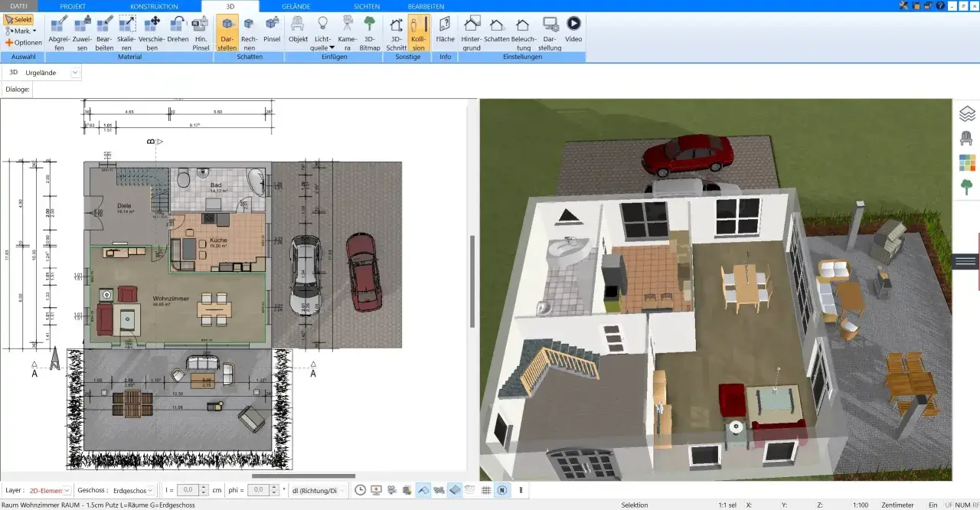980x510 pixels.
Task: Open the Fläche info tool
Action: pyautogui.click(x=445, y=28)
